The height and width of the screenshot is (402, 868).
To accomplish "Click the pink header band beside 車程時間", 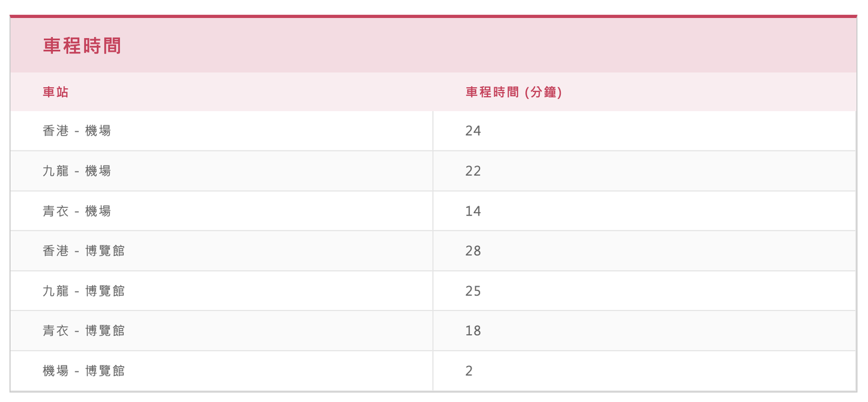I will coord(489,45).
